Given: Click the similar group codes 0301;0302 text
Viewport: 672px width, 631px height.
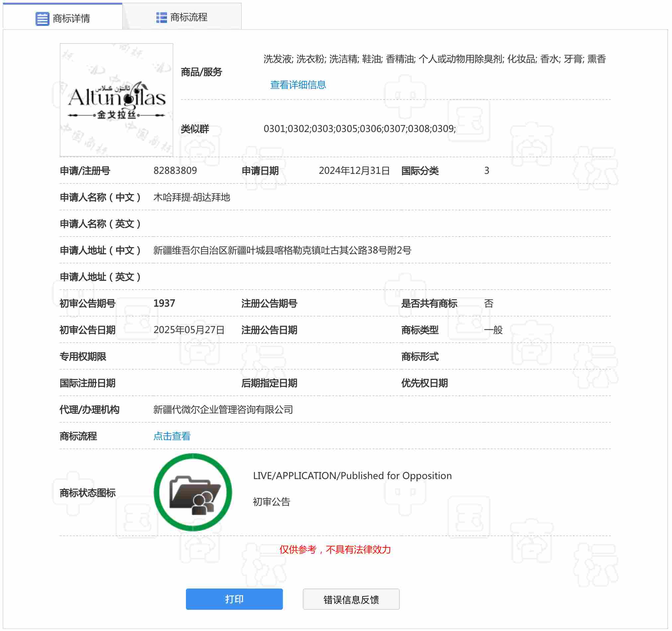Looking at the screenshot, I should (360, 129).
